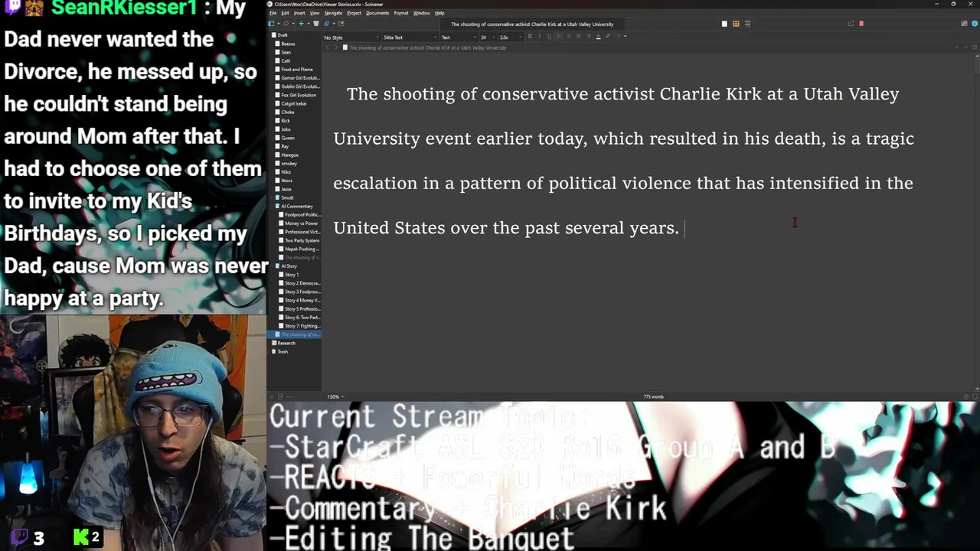Open the Edit menu
The image size is (980, 551).
(x=286, y=13)
